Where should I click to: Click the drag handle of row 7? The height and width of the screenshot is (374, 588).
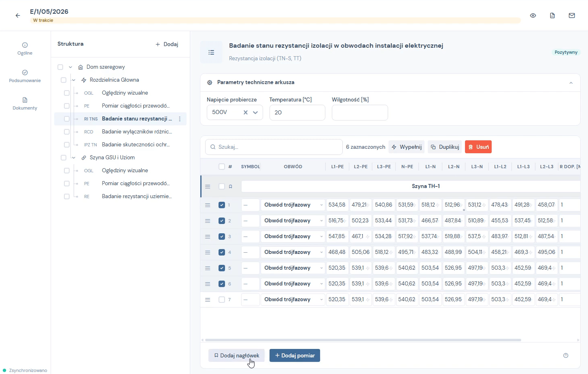pos(208,300)
